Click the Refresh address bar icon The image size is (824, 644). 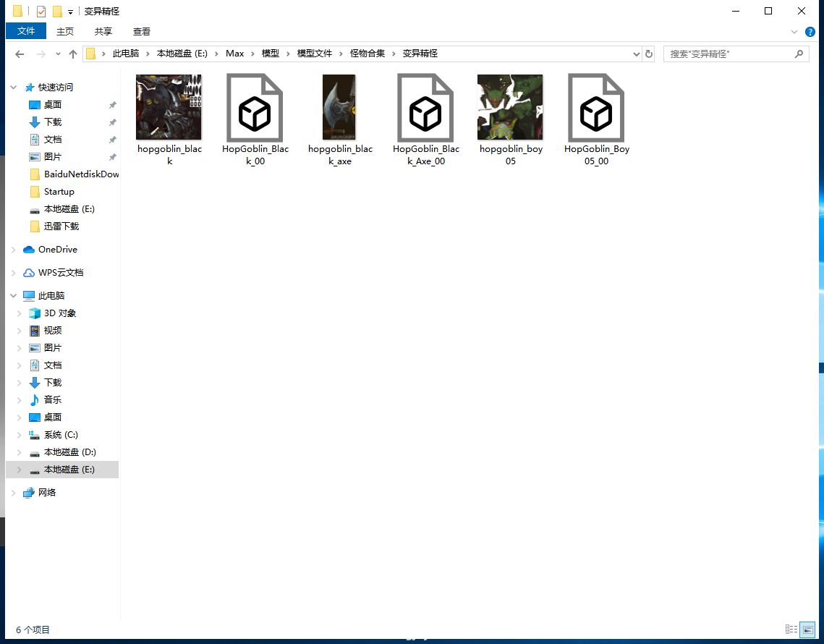[x=649, y=54]
